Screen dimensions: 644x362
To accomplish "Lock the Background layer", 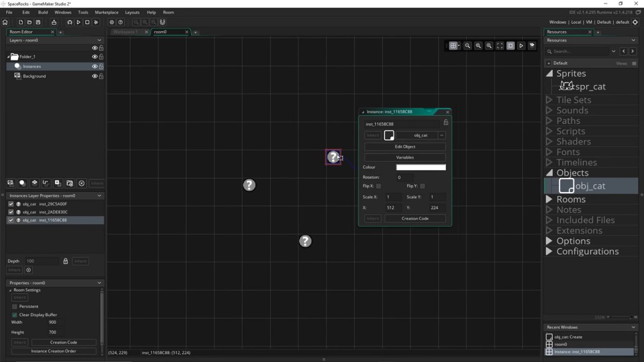I will 101,76.
